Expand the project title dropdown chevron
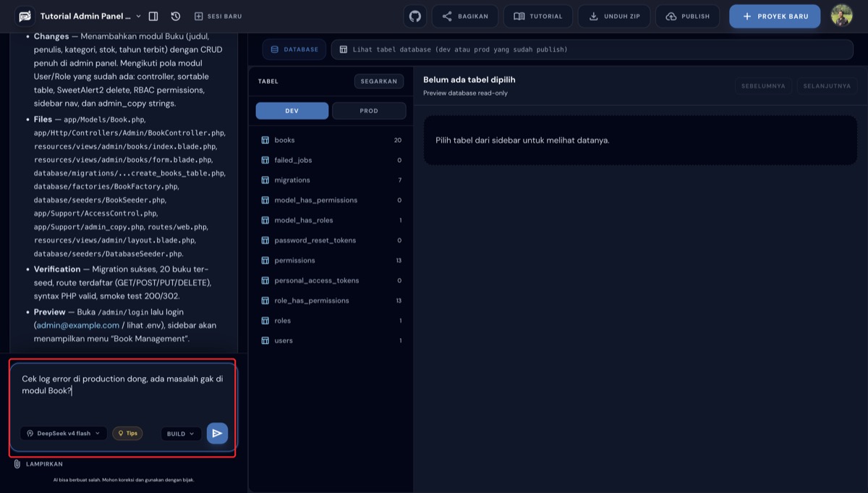The image size is (868, 493). pos(138,16)
